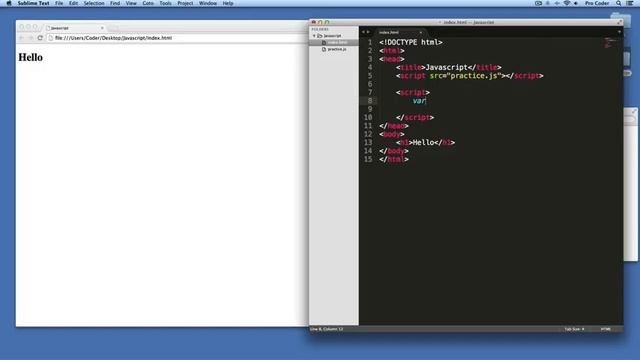Open the Goto menu
This screenshot has height=360, width=640.
pyautogui.click(x=148, y=3)
